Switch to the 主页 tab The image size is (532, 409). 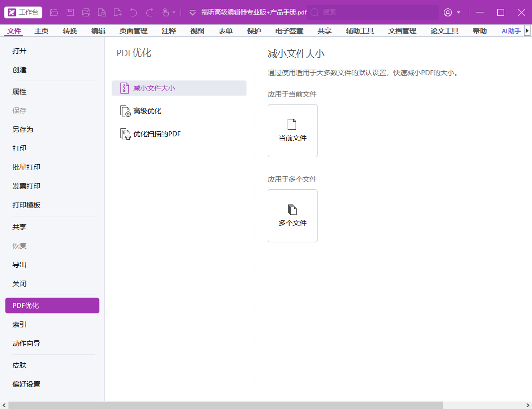tap(41, 31)
